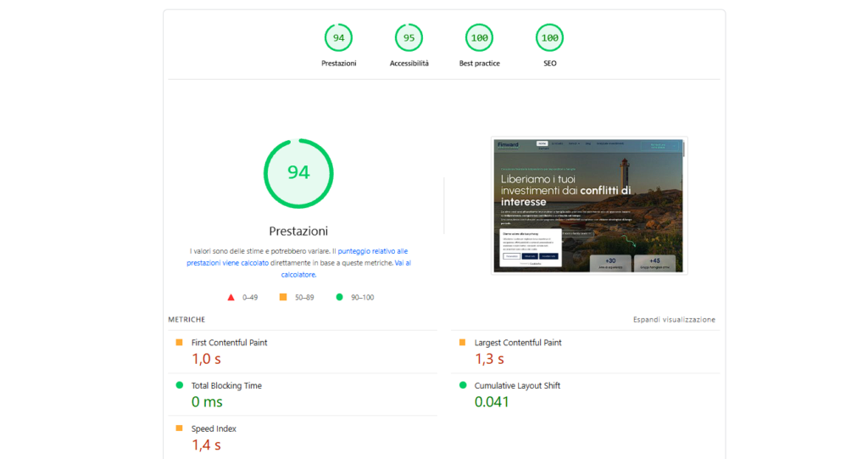Click the red triangle 0–49 legend icon
The height and width of the screenshot is (459, 868).
[231, 297]
